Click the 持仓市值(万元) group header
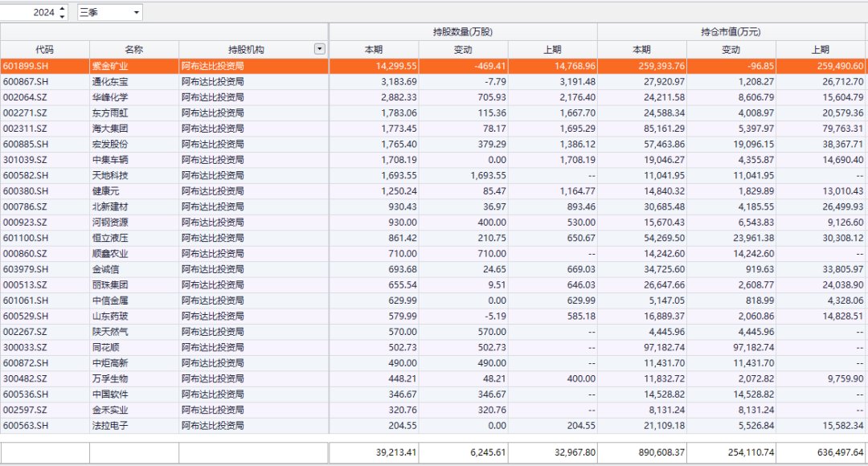This screenshot has height=466, width=868. [731, 31]
